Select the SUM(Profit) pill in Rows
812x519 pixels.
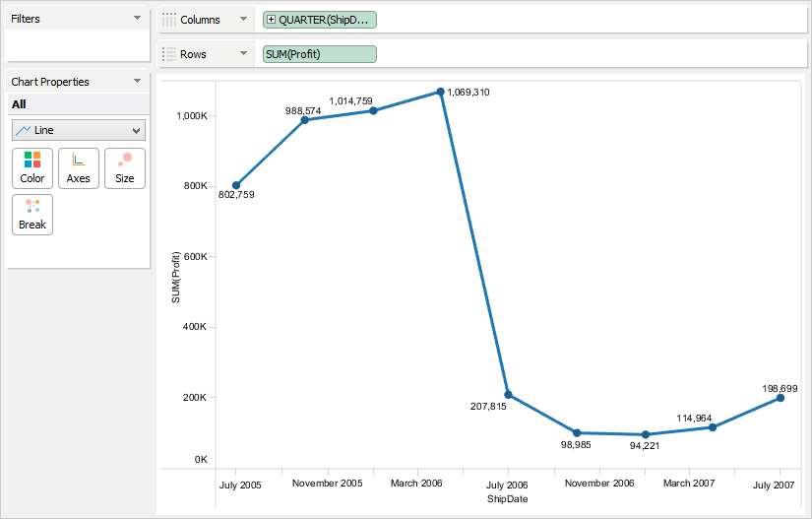coord(319,54)
